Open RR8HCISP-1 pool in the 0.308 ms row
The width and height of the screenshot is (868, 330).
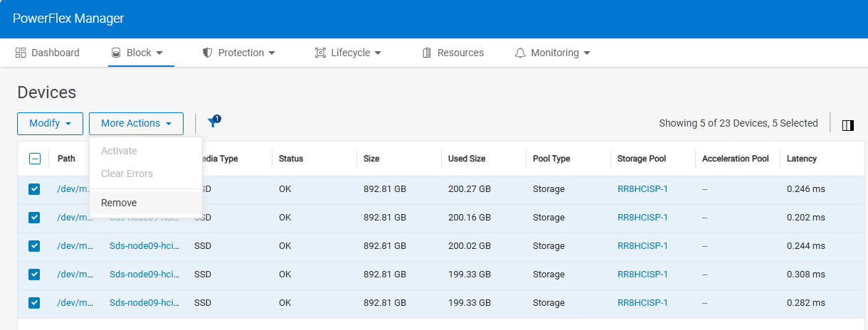642,275
